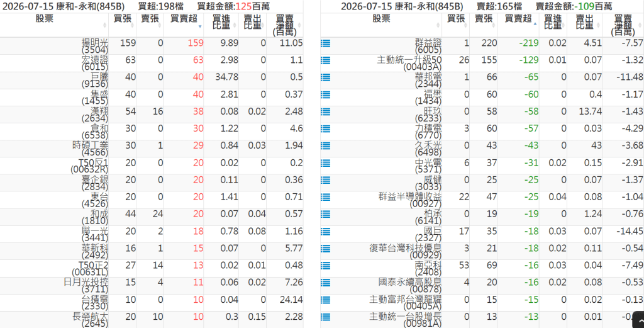
Task: Sort the 賣超 table by 買張 header
Action: click(x=456, y=25)
